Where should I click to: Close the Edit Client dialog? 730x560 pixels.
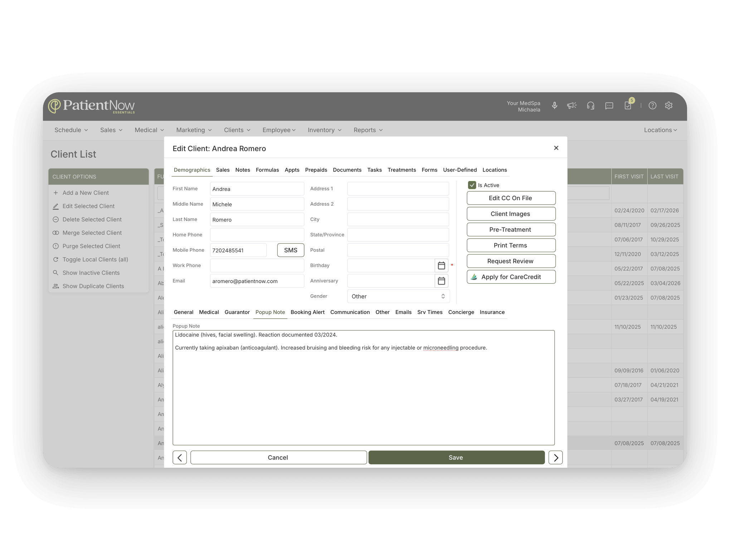[x=556, y=148]
